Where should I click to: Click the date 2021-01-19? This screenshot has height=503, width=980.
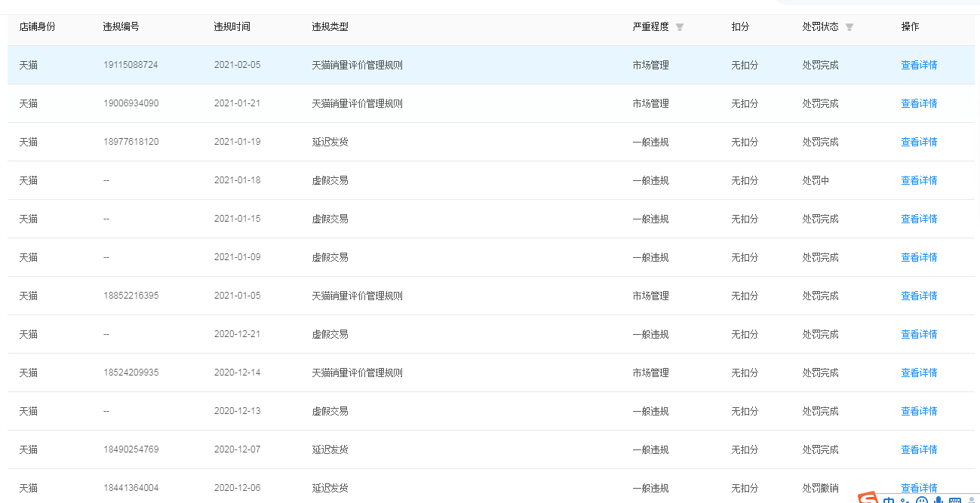click(x=237, y=142)
